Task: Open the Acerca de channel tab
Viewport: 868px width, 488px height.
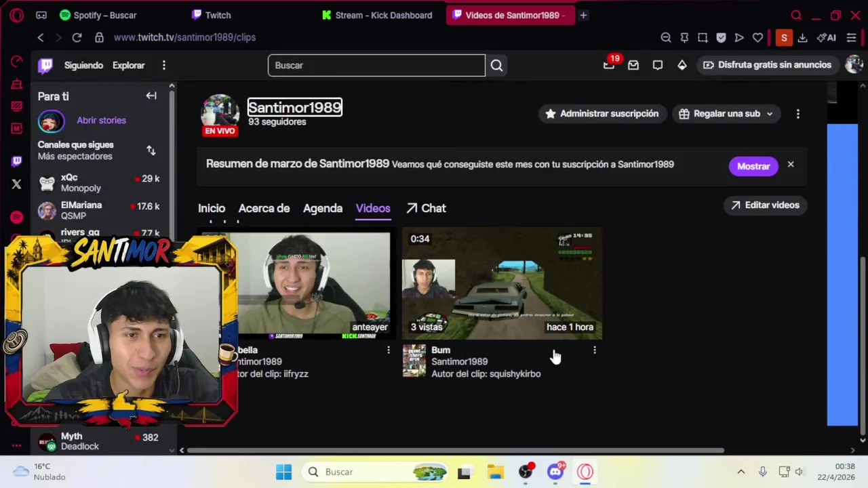Action: point(264,208)
